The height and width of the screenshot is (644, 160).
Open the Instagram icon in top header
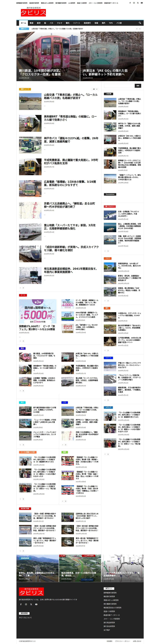coord(134,3)
